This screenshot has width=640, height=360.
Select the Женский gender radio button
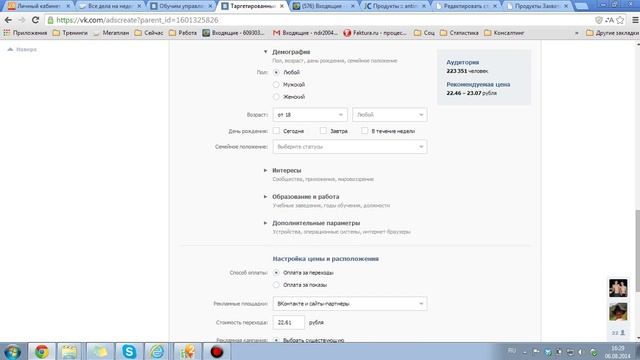276,97
